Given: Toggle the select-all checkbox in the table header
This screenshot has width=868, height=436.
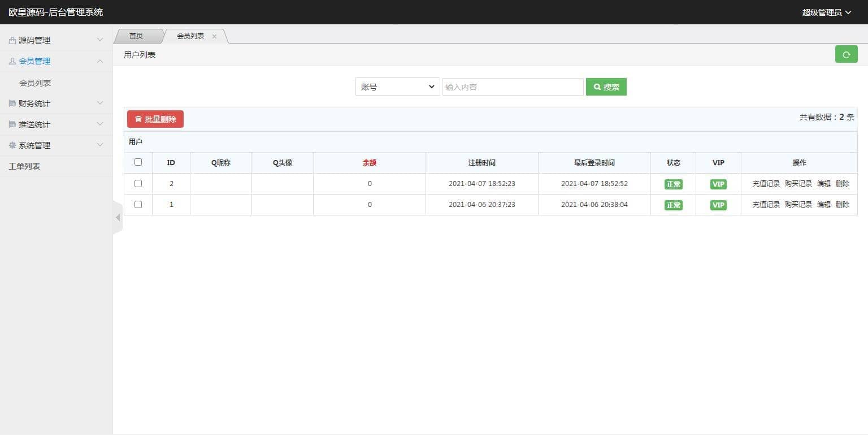Looking at the screenshot, I should tap(138, 162).
